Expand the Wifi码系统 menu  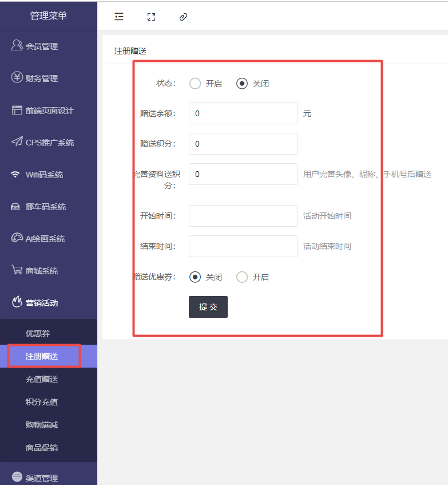49,175
